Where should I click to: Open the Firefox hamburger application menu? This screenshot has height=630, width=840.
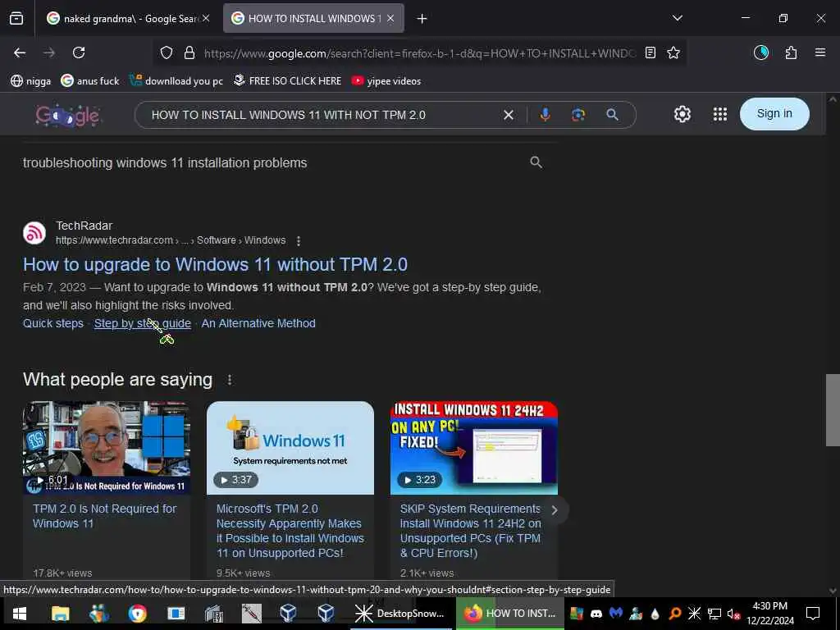coord(820,52)
